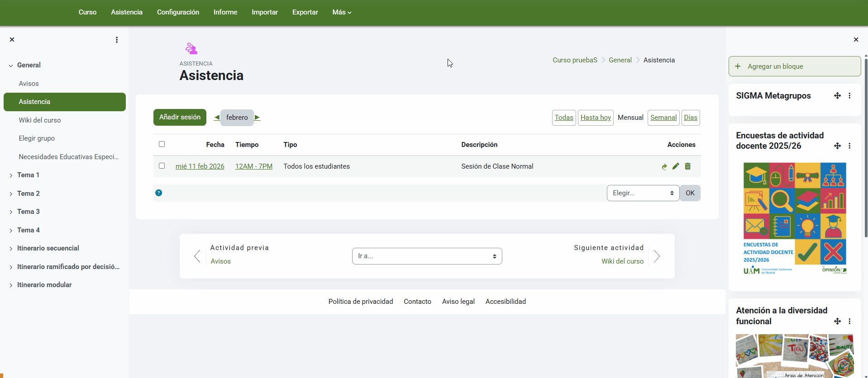The image size is (868, 378).
Task: Expand the Tema 1 section in sidebar
Action: (11, 175)
